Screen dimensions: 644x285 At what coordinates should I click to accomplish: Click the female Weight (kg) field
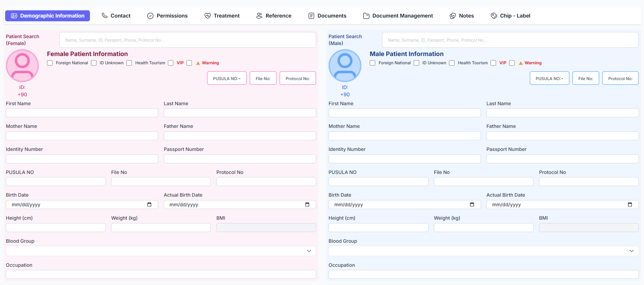click(x=161, y=228)
